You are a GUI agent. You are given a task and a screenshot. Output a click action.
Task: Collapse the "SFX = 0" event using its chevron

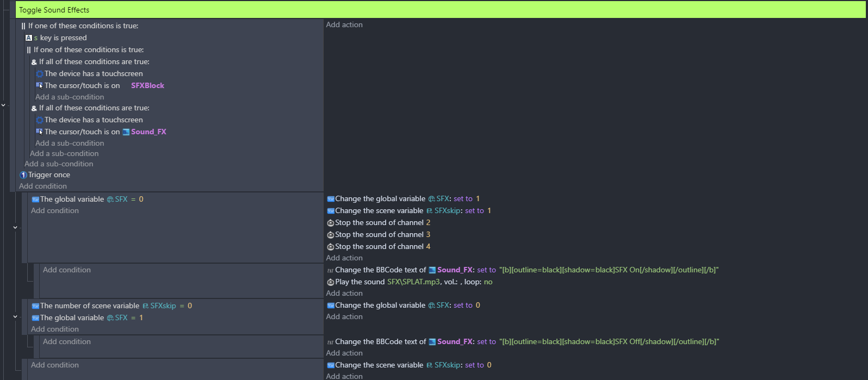point(15,227)
